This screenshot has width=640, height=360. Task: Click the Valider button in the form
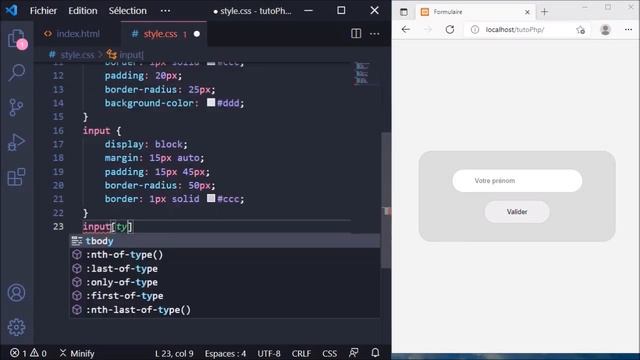(x=517, y=211)
